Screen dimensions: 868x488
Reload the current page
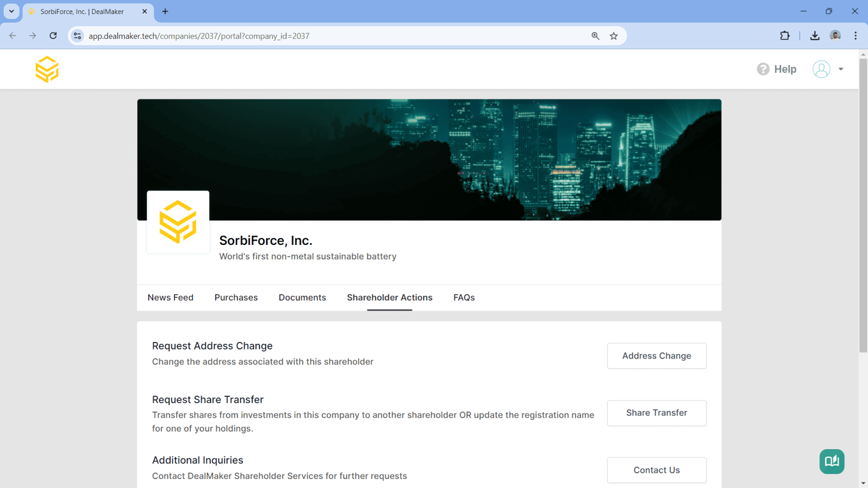(53, 36)
